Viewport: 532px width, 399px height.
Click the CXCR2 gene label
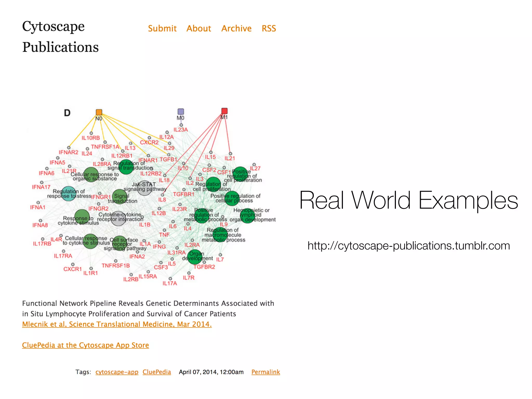coord(149,142)
